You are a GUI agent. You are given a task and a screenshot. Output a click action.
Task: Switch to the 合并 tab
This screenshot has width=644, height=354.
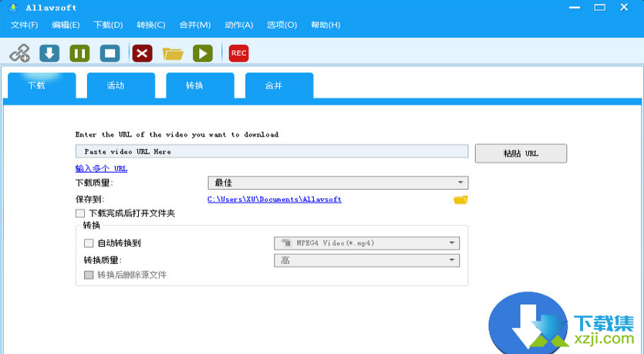coord(279,86)
